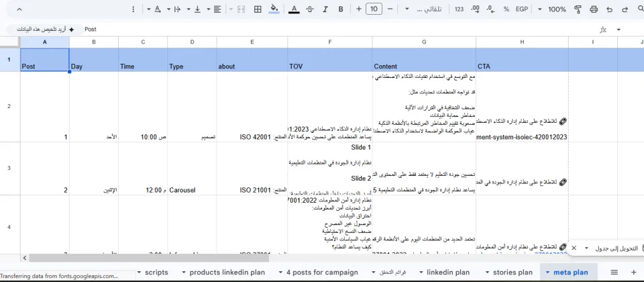644x282 pixels.
Task: Select the TOV header cell
Action: [x=330, y=60]
